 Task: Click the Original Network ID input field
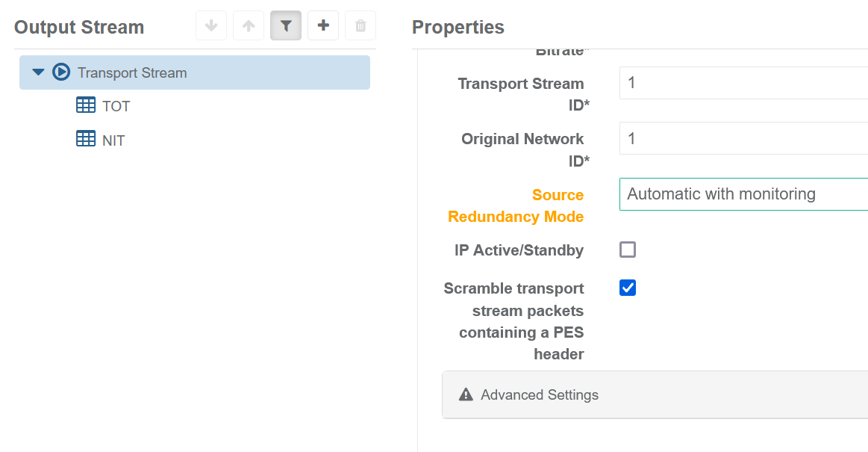[743, 138]
